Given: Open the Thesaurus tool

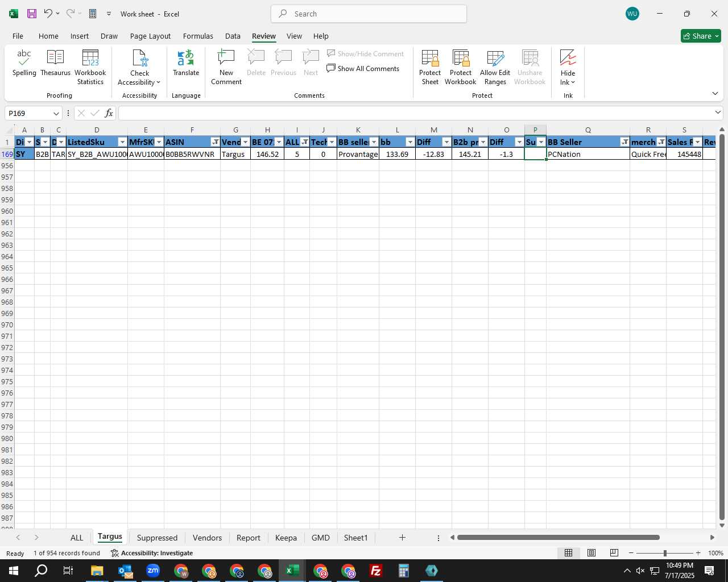Looking at the screenshot, I should pos(55,63).
